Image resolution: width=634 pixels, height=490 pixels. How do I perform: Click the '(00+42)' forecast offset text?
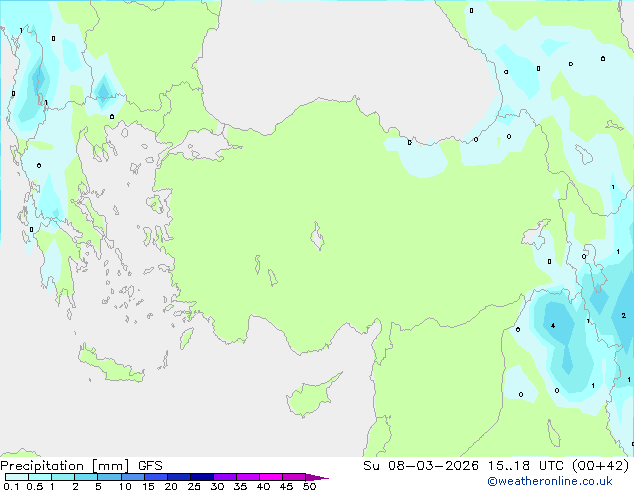601,466
